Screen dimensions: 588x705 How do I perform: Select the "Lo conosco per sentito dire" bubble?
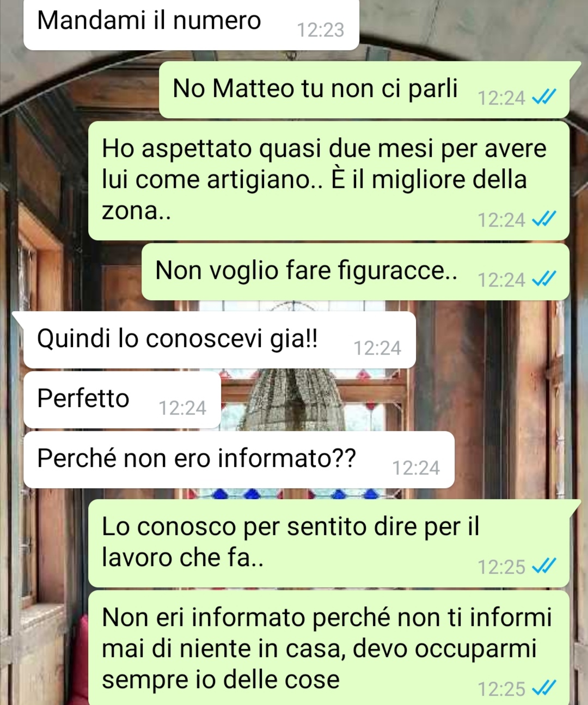pyautogui.click(x=329, y=543)
